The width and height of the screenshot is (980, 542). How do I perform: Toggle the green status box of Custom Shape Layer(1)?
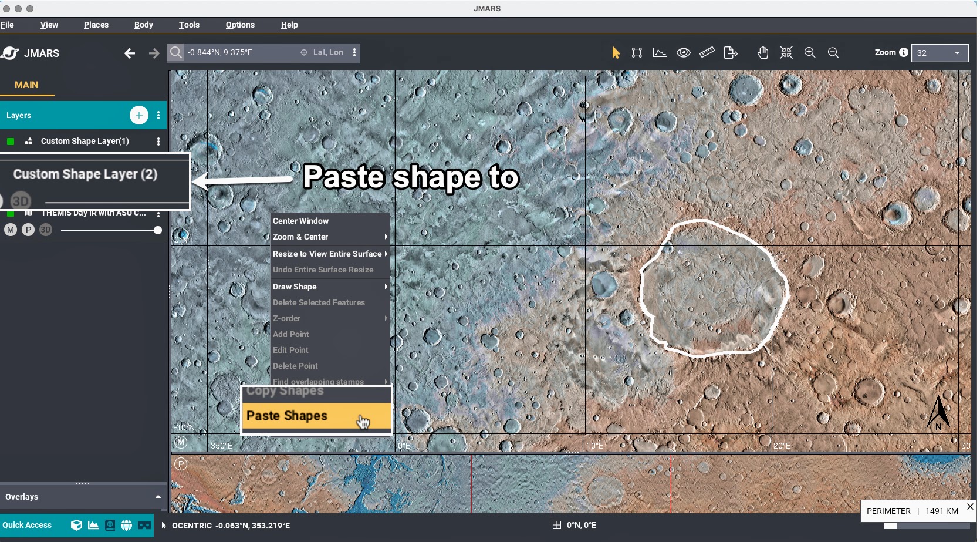pyautogui.click(x=11, y=142)
